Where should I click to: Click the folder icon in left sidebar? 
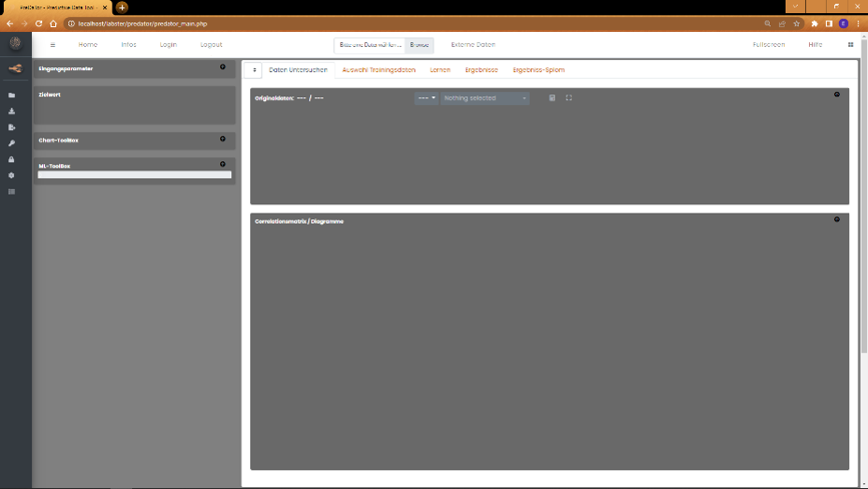[12, 96]
